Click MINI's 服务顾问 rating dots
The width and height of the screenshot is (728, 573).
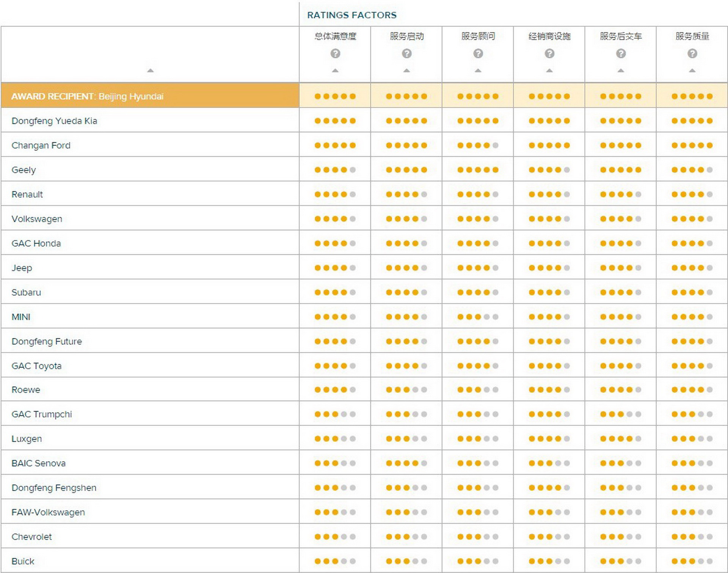click(x=478, y=317)
